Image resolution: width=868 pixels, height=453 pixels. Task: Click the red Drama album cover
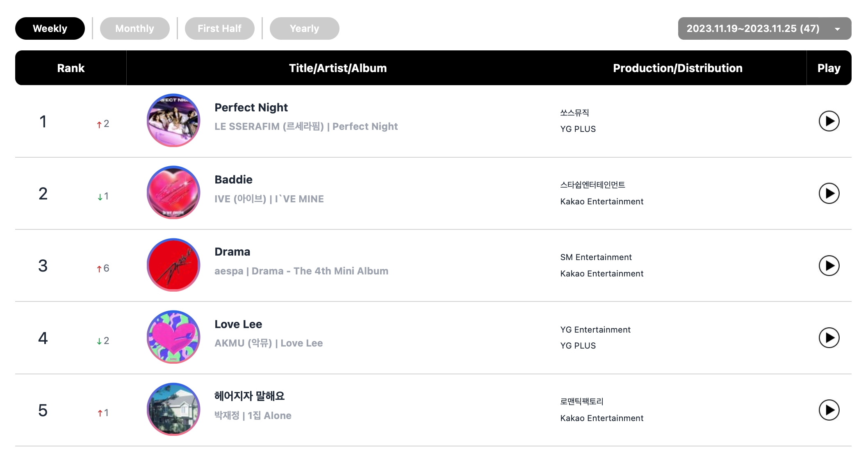(173, 265)
